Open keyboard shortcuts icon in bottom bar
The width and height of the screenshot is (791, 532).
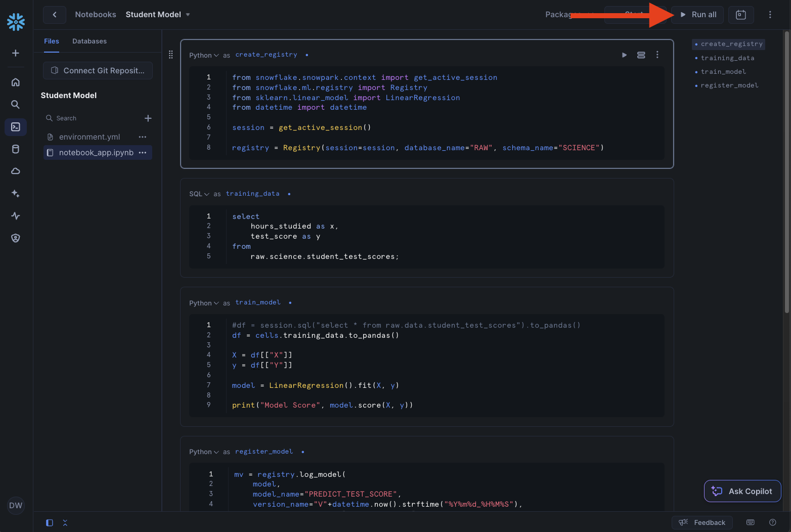click(x=751, y=522)
